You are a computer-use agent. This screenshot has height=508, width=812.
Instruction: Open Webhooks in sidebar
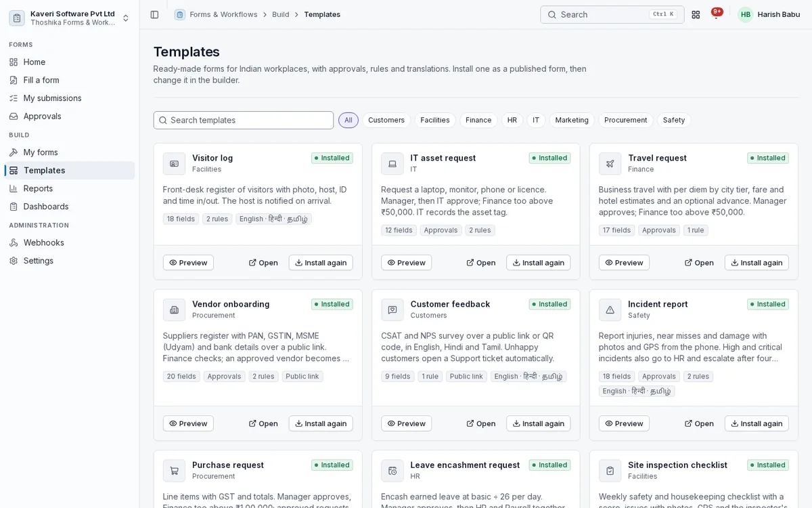coord(70,242)
